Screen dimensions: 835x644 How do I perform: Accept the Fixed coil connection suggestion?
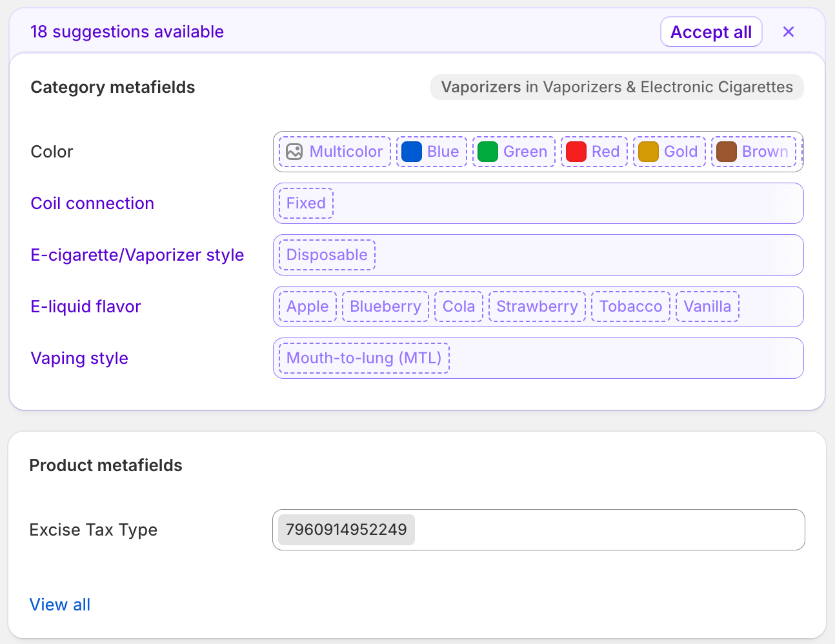(306, 203)
